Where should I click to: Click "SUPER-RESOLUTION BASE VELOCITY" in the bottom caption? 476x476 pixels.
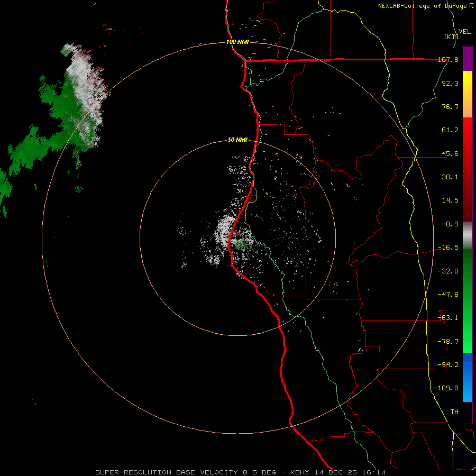pos(167,472)
